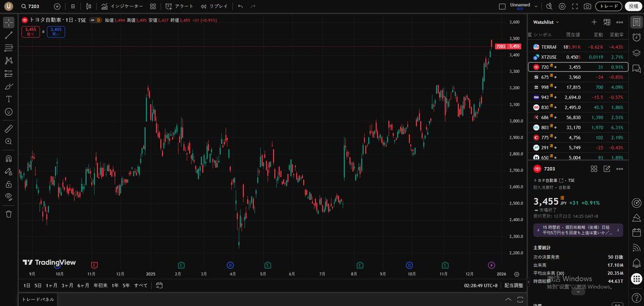Click the アラート alert button

[179, 6]
